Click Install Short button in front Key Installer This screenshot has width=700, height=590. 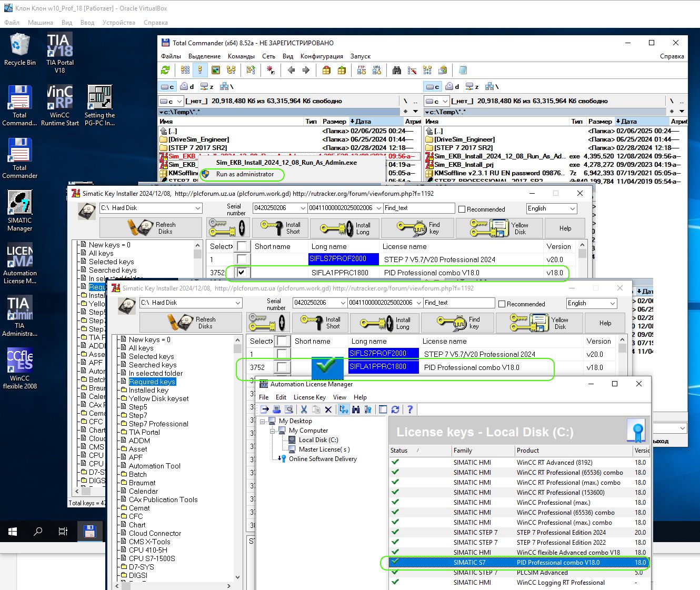tap(318, 323)
